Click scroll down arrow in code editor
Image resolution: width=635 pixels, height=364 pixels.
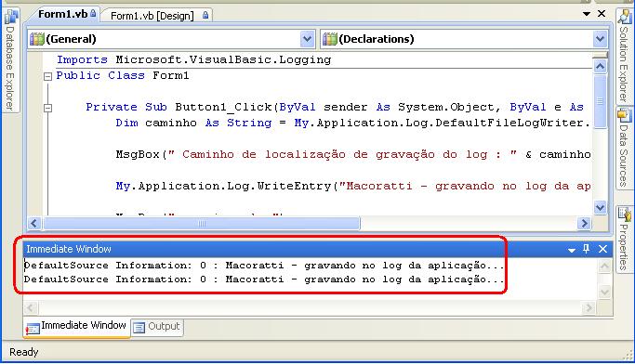(x=601, y=208)
